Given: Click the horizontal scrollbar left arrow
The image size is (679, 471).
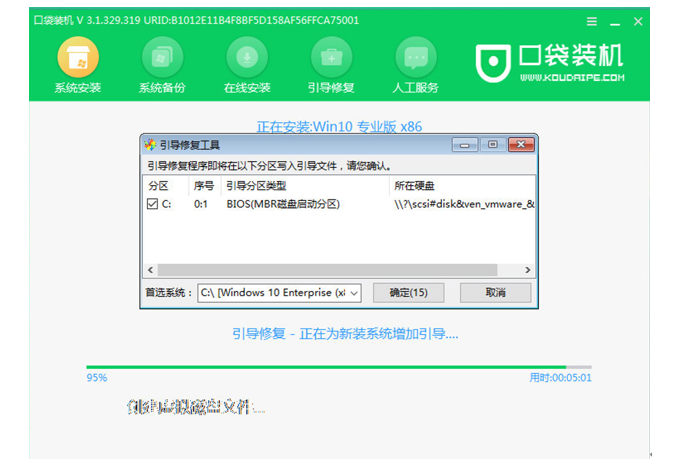Looking at the screenshot, I should (x=151, y=270).
